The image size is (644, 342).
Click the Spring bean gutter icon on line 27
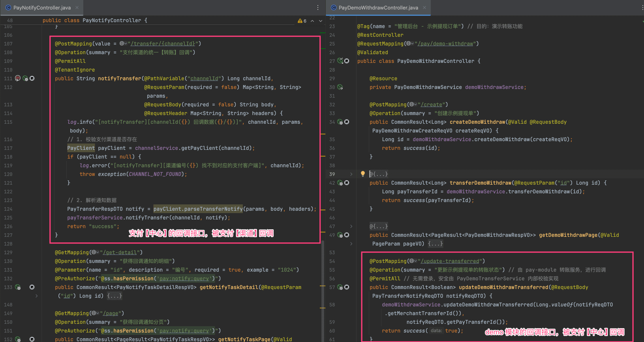[340, 61]
